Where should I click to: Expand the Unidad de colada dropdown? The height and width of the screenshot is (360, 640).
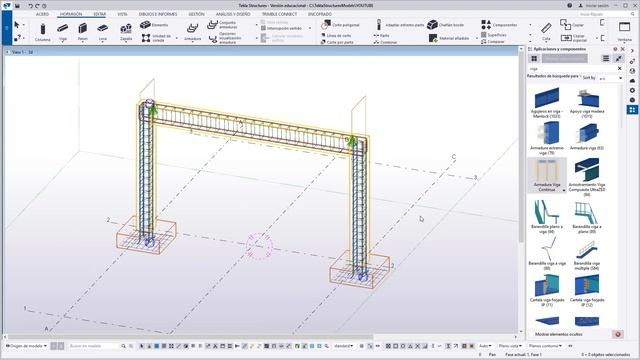(x=177, y=38)
